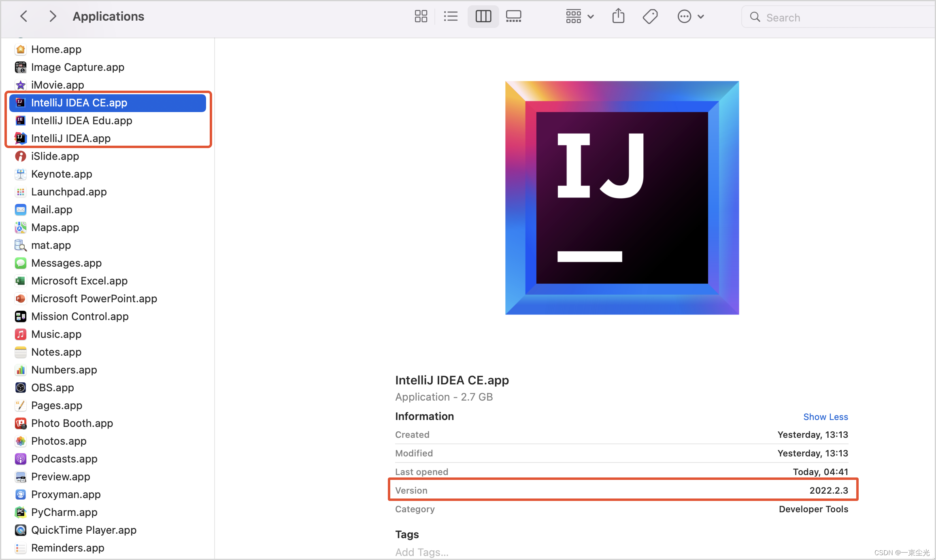Viewport: 936px width, 560px height.
Task: Open OBS.app from the list
Action: [x=53, y=387]
